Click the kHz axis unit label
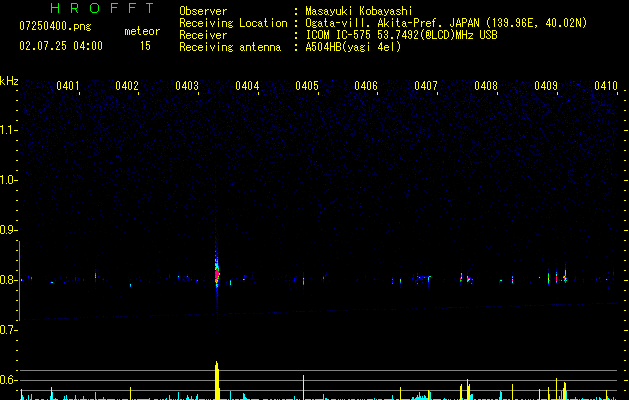This screenshot has height=400, width=629. pyautogui.click(x=9, y=81)
